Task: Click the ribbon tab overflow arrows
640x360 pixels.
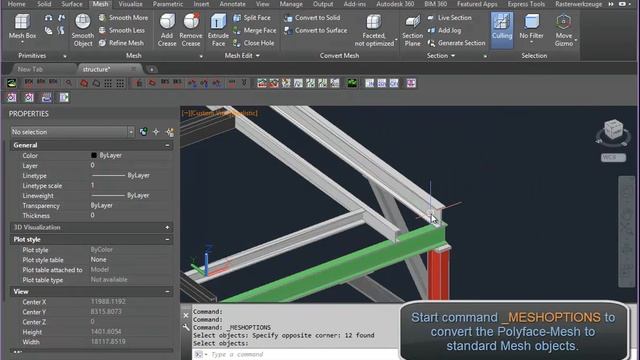Action: point(611,4)
